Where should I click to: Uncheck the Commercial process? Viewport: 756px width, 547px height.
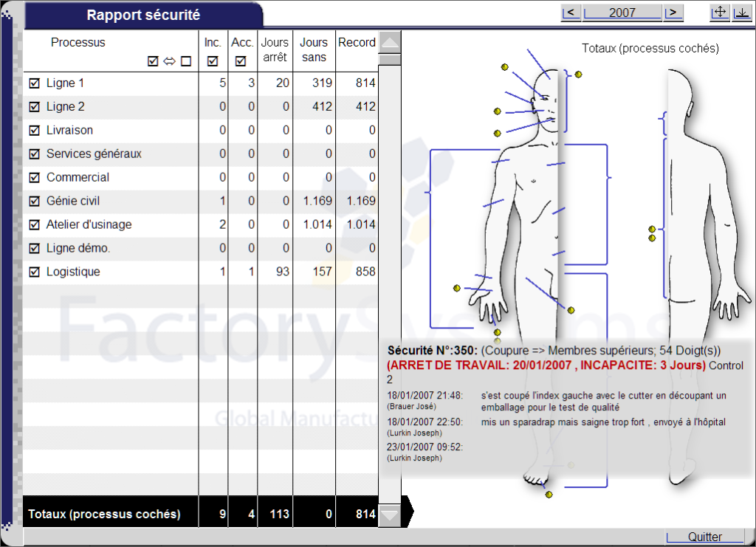click(x=34, y=178)
